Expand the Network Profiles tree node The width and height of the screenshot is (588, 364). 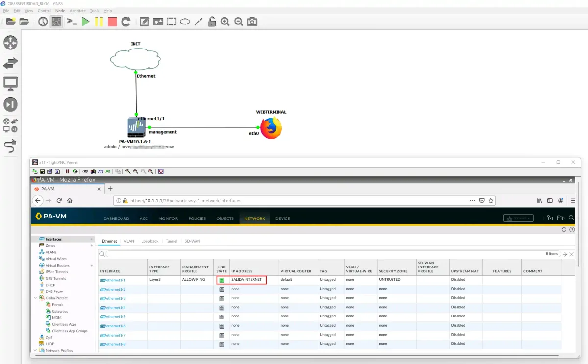(35, 350)
